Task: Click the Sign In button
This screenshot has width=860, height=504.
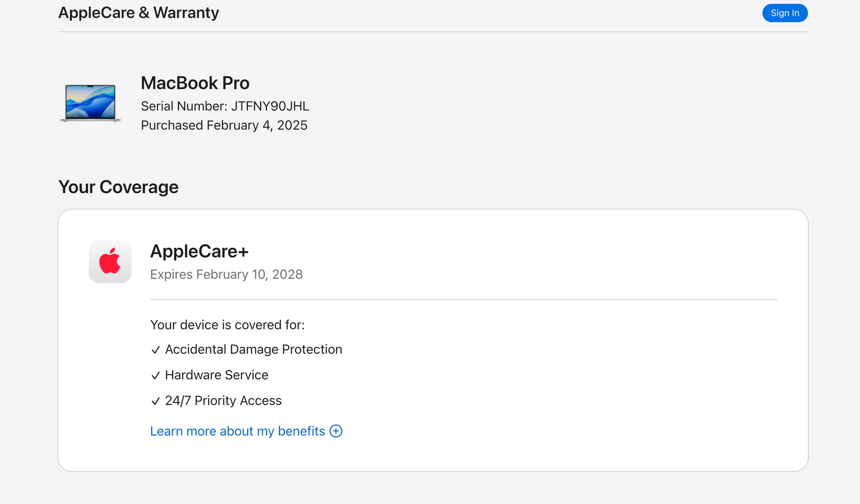Action: tap(785, 13)
